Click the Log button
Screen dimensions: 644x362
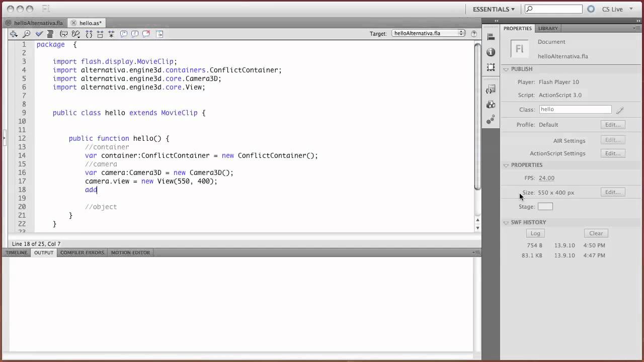535,233
